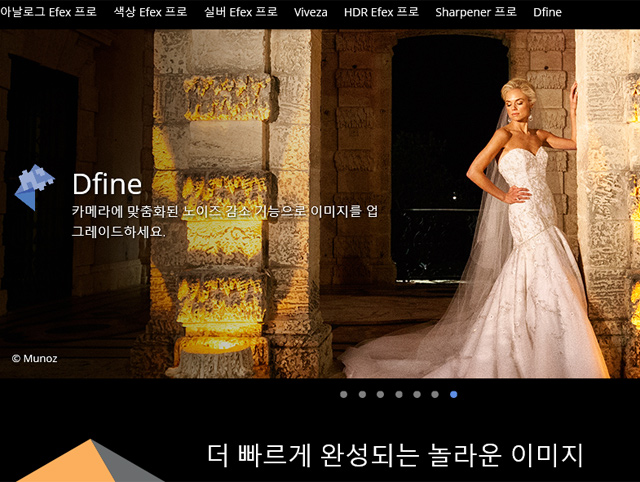Screen dimensions: 640x482
Task: Click the blue Dfine logo icon
Action: coord(34,187)
